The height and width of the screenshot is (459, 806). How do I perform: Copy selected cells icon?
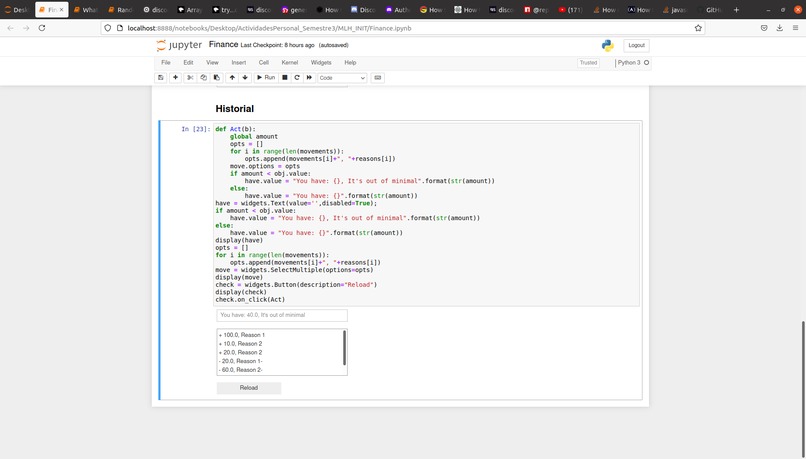[x=204, y=78]
